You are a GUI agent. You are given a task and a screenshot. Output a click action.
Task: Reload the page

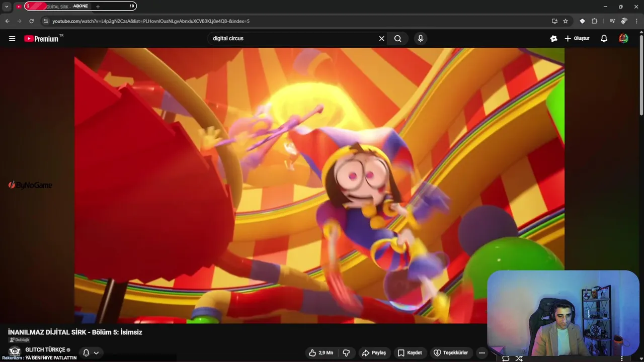pyautogui.click(x=31, y=21)
